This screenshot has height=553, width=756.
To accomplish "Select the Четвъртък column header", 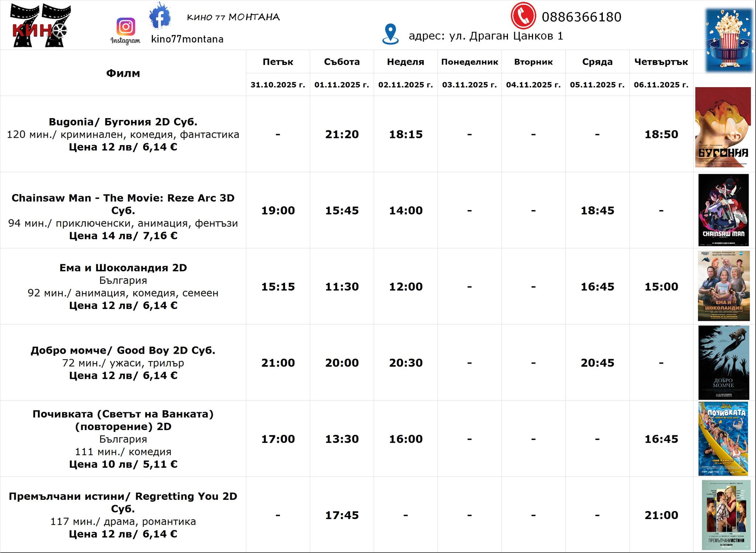I will [661, 62].
